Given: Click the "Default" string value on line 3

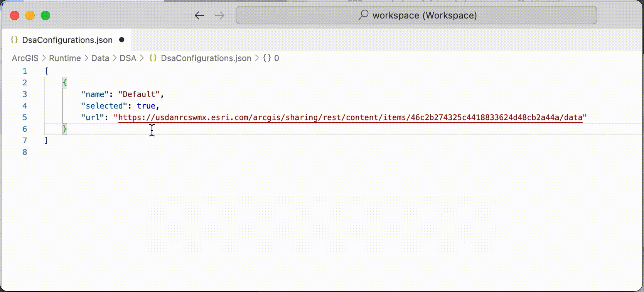Looking at the screenshot, I should 139,94.
